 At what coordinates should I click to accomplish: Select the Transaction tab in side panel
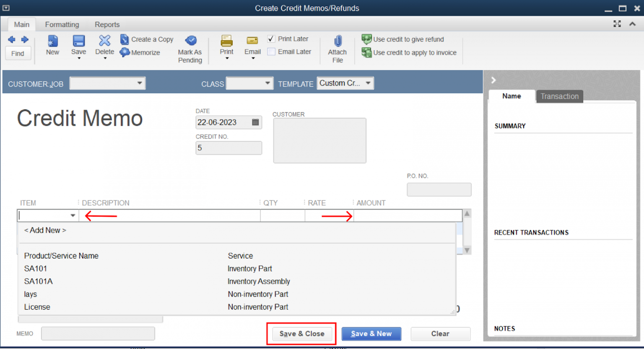559,96
